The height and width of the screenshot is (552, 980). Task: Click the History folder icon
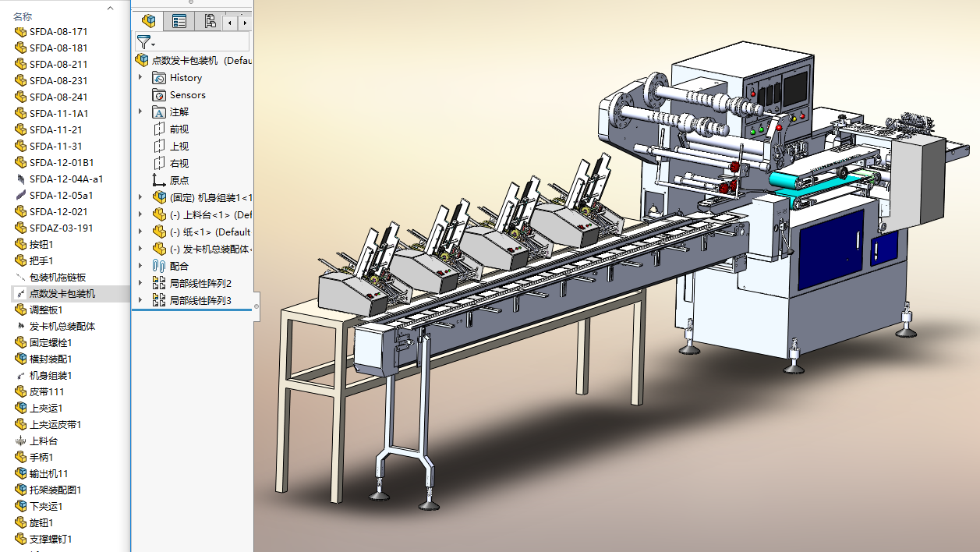click(159, 77)
